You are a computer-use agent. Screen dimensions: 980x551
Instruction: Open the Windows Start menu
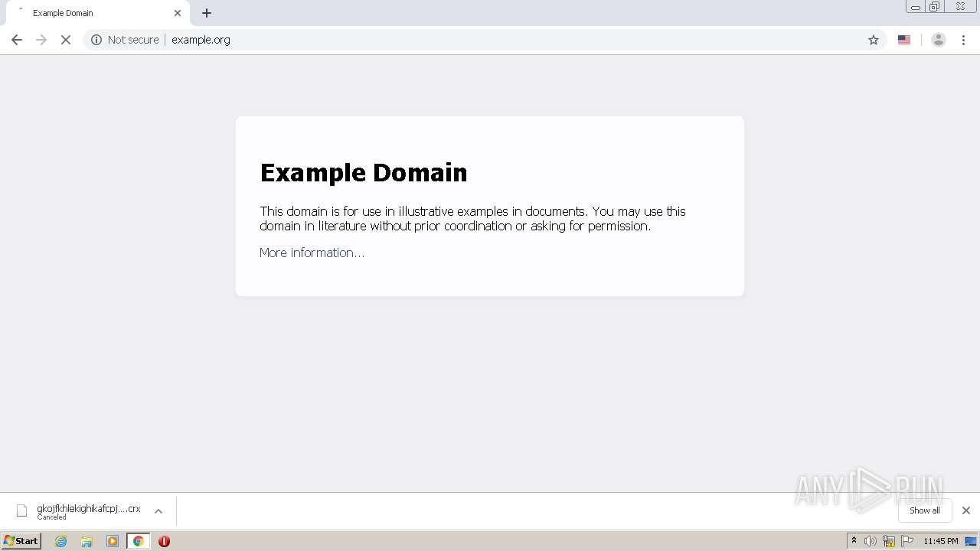point(21,541)
